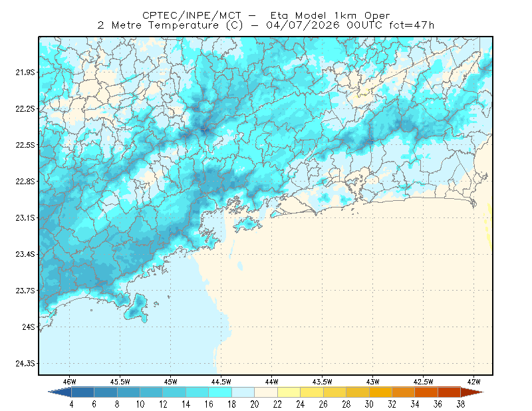Select the cream legend swatch between 20 and 22
532x411 pixels.
click(x=266, y=392)
